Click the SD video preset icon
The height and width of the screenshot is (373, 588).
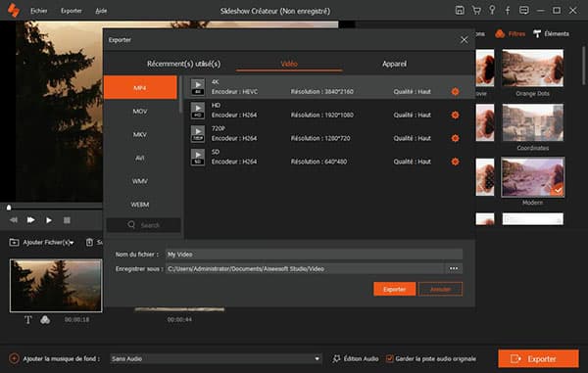pos(198,157)
